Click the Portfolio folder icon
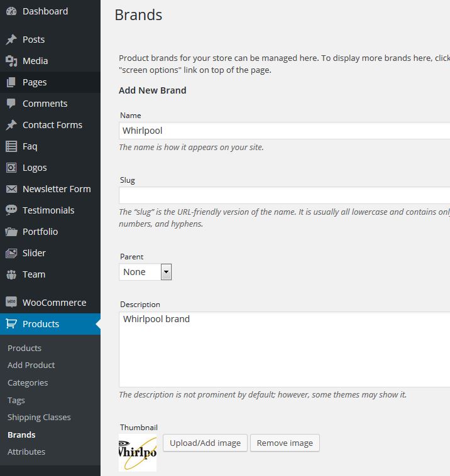Image resolution: width=450 pixels, height=476 pixels. (x=11, y=232)
